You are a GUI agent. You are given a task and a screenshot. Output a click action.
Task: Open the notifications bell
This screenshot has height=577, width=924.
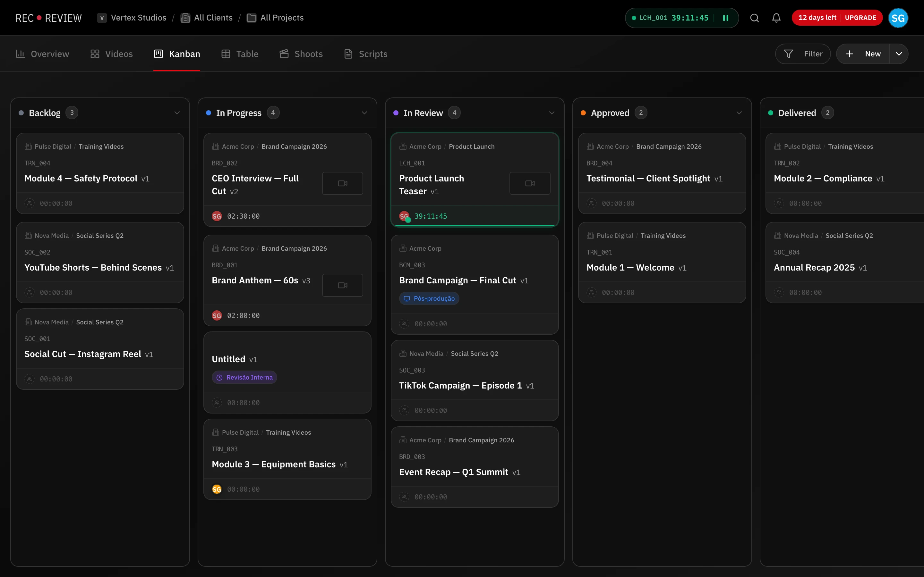tap(776, 18)
